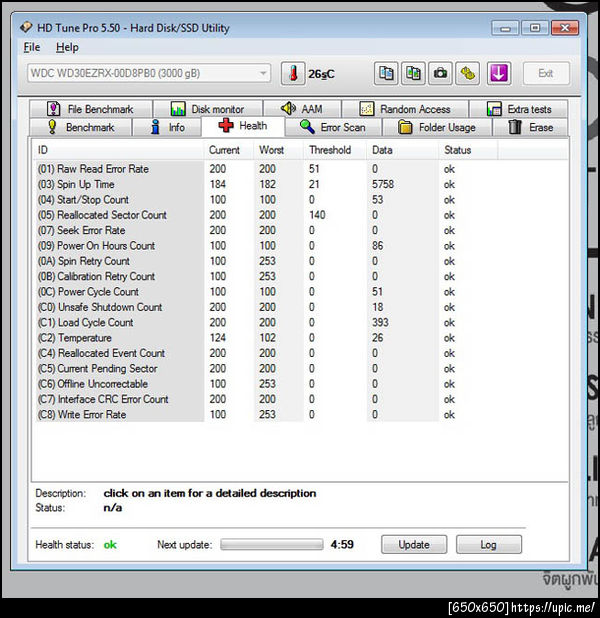Screen dimensions: 600x618
Task: Click the camera save screenshot icon
Action: [440, 73]
